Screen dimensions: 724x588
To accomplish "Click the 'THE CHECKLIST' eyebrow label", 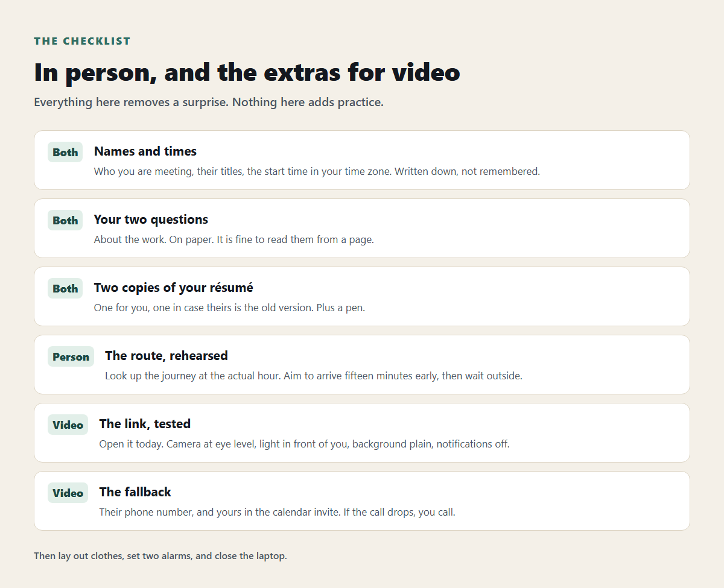I will (82, 41).
